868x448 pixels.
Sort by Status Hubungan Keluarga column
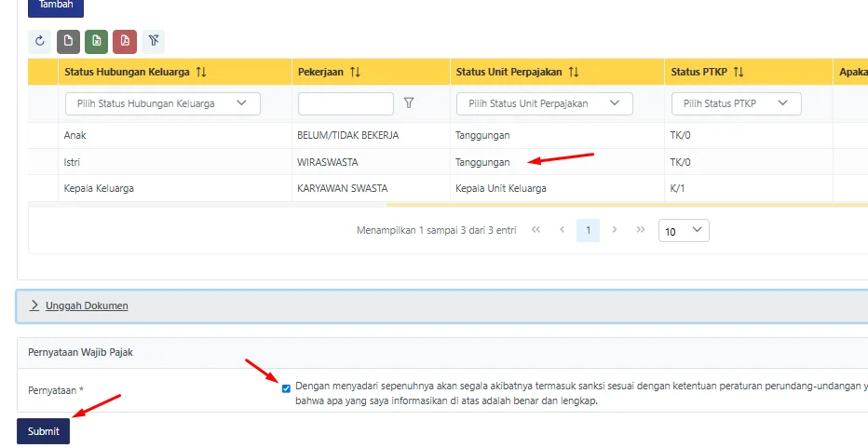(201, 72)
